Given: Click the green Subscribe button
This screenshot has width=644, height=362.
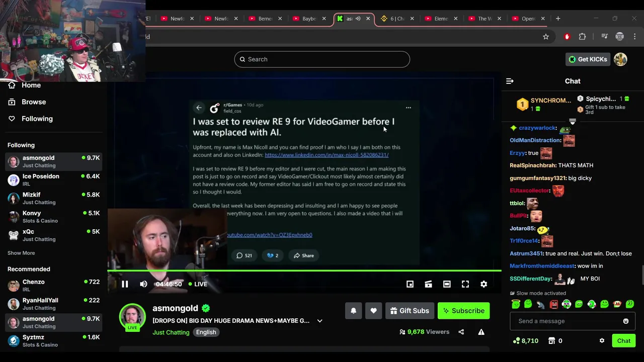Looking at the screenshot, I should pos(463,311).
